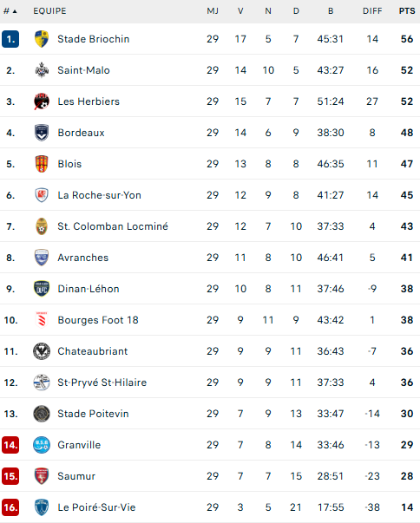
Task: Open the Blois team crest
Action: pos(42,164)
